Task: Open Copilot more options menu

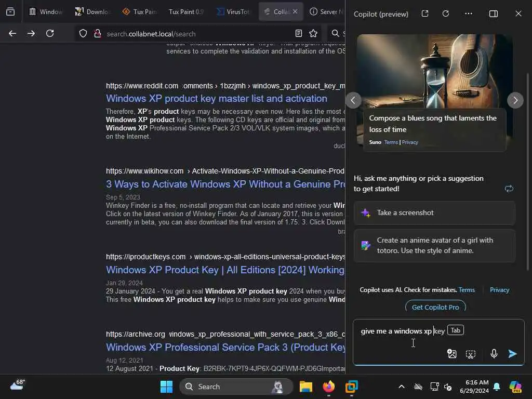Action: click(x=469, y=14)
